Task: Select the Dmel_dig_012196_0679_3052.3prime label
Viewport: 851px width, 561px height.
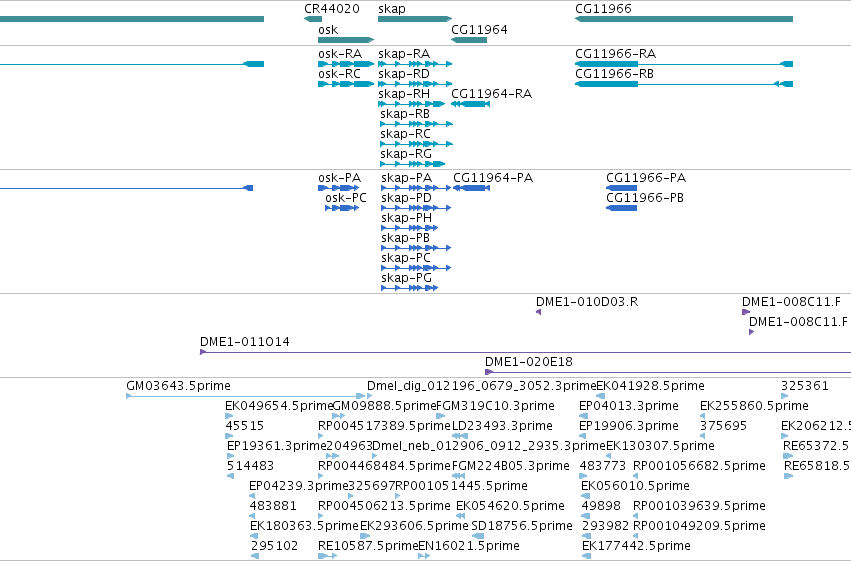Action: tap(481, 386)
